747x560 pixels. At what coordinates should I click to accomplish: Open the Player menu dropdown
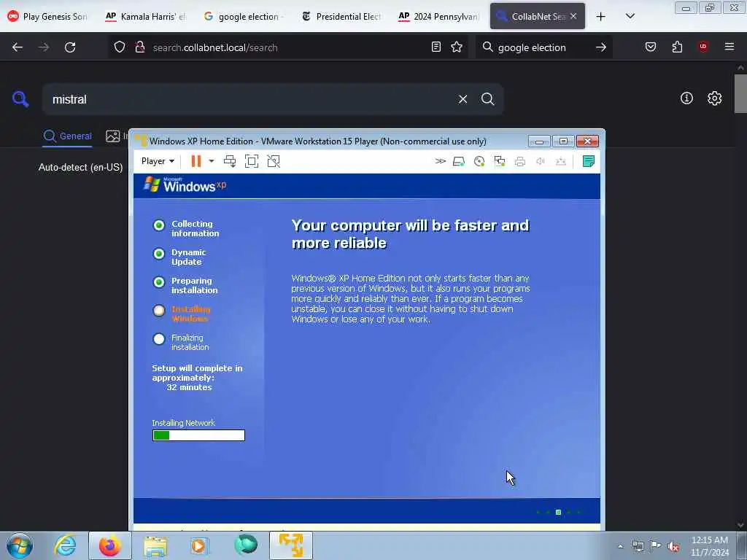158,161
